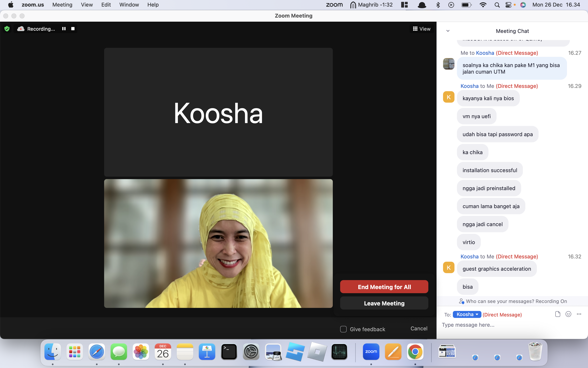Viewport: 588px width, 368px height.
Task: Click the green encryption shield icon
Action: click(x=7, y=29)
